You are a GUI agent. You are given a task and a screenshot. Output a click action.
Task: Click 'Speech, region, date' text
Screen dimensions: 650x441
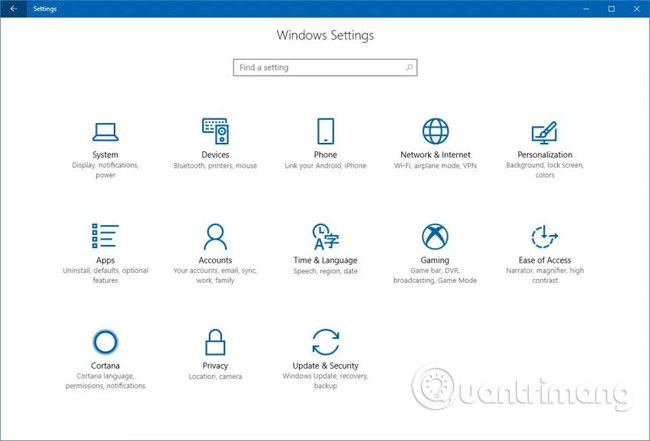(x=325, y=271)
